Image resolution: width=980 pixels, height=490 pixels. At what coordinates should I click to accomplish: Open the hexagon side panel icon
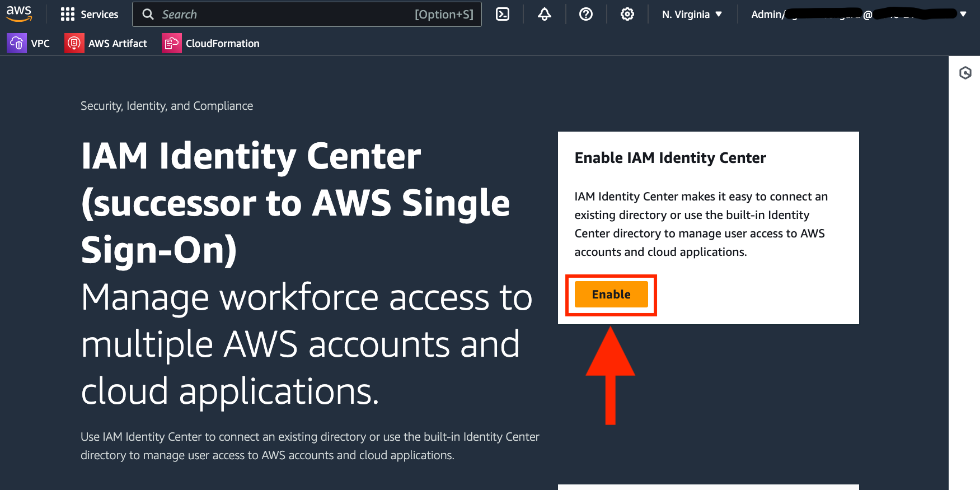(x=965, y=73)
